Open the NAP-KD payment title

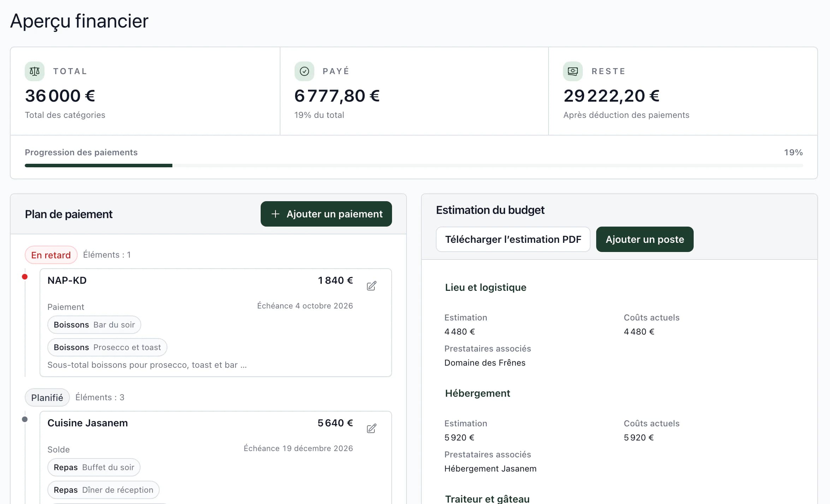click(x=67, y=280)
